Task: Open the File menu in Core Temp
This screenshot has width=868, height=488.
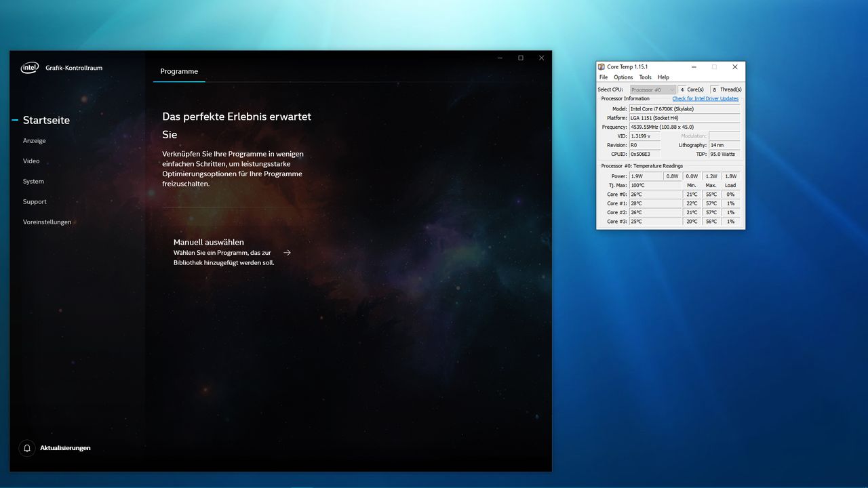Action: tap(604, 77)
